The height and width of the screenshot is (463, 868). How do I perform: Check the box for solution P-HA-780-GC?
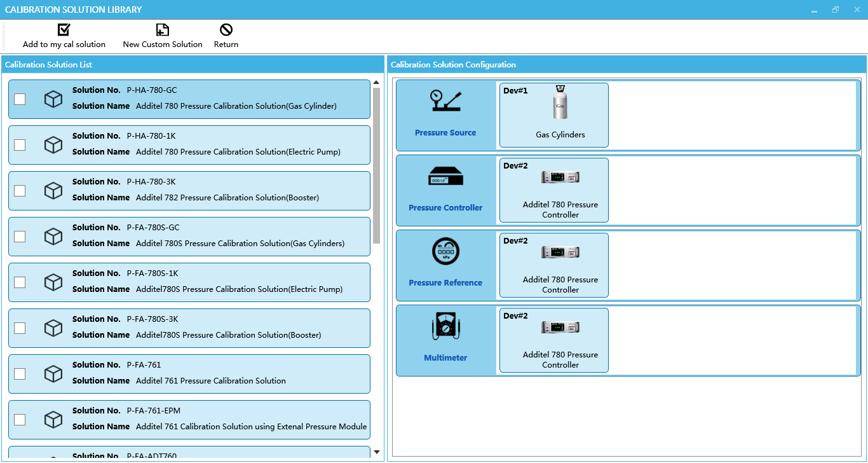(20, 99)
